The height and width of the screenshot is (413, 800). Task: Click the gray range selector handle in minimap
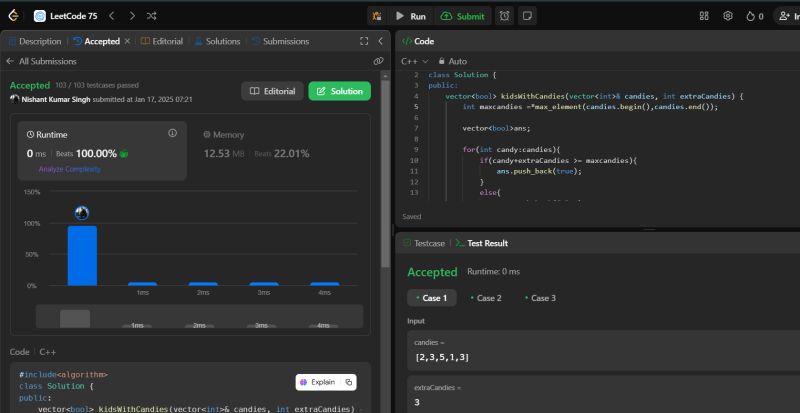pos(75,319)
